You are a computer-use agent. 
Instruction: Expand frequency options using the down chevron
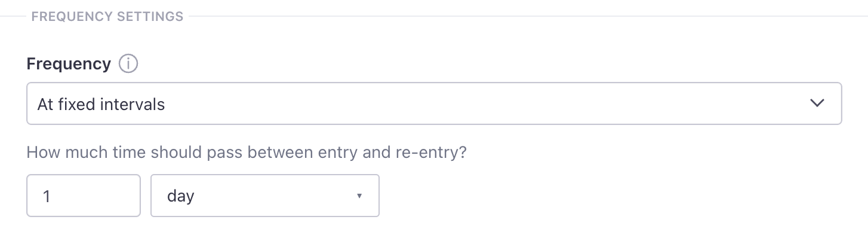click(817, 103)
